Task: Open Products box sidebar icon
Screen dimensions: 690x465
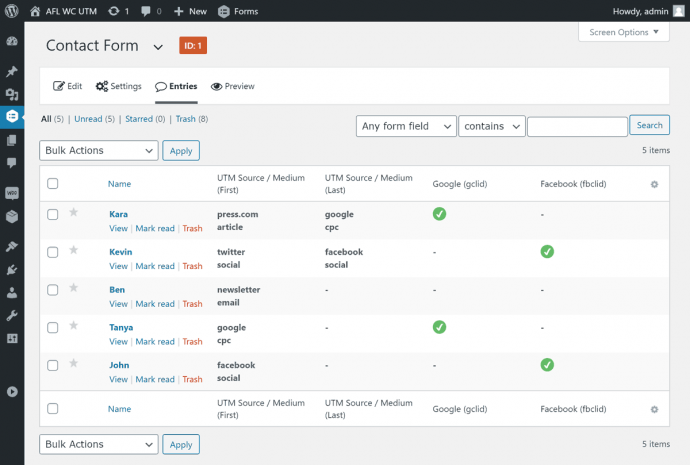Action: (12, 216)
